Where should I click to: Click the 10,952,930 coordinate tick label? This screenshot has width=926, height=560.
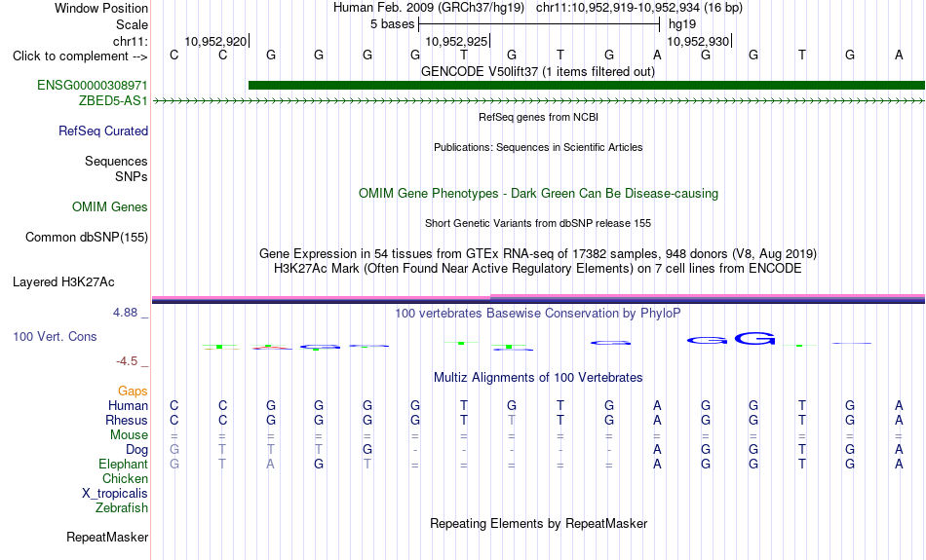pos(698,41)
